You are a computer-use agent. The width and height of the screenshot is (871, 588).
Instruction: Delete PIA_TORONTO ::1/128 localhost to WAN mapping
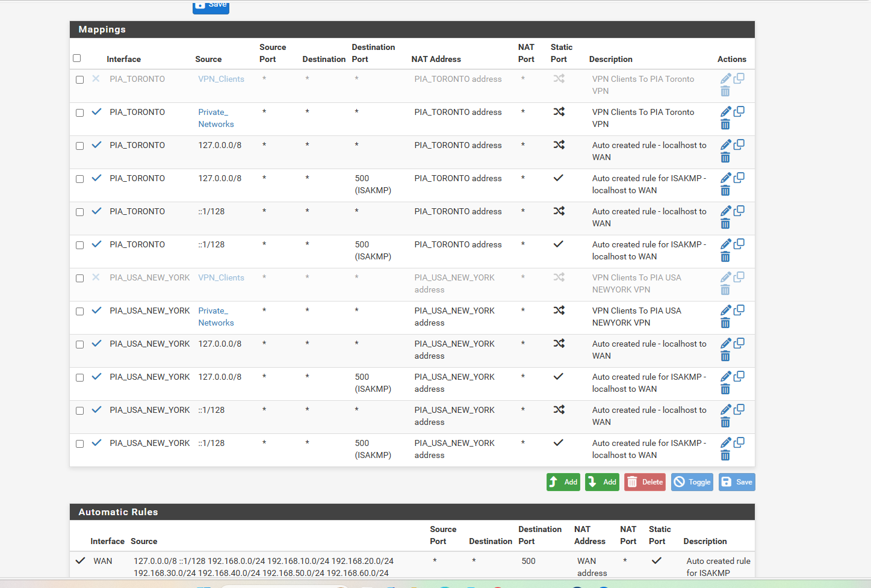coord(725,224)
